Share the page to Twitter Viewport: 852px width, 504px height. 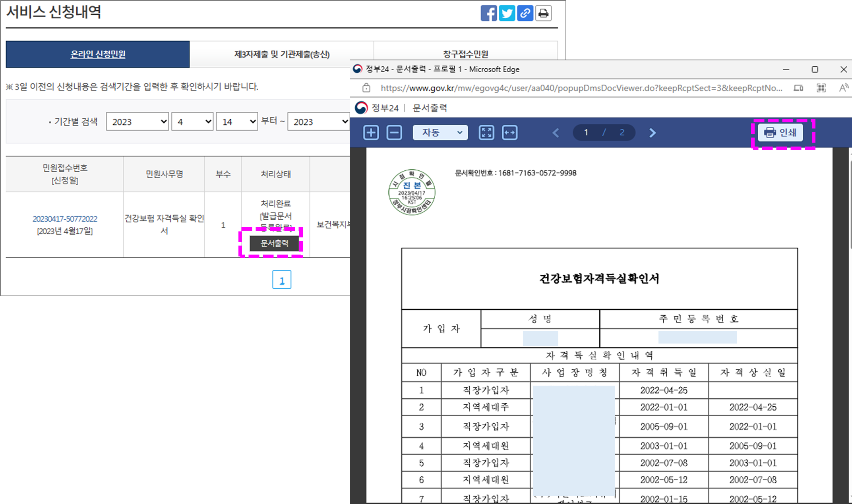click(x=507, y=13)
